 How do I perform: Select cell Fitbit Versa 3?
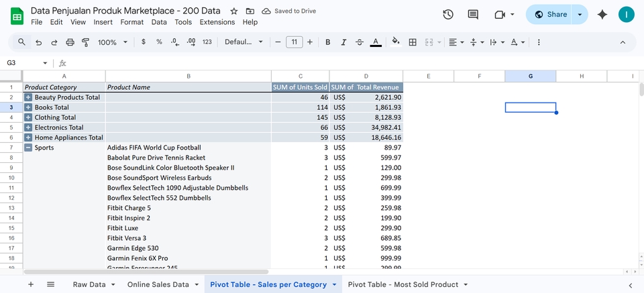click(188, 238)
